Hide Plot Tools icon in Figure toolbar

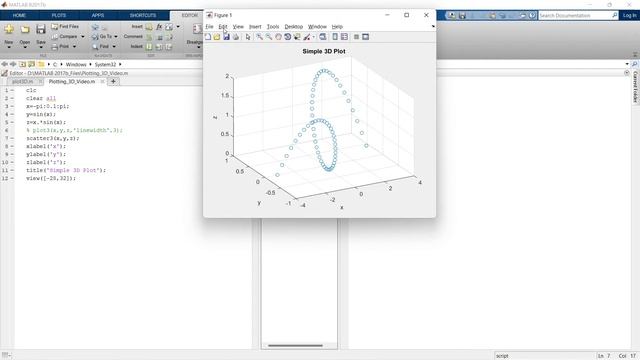pos(356,37)
